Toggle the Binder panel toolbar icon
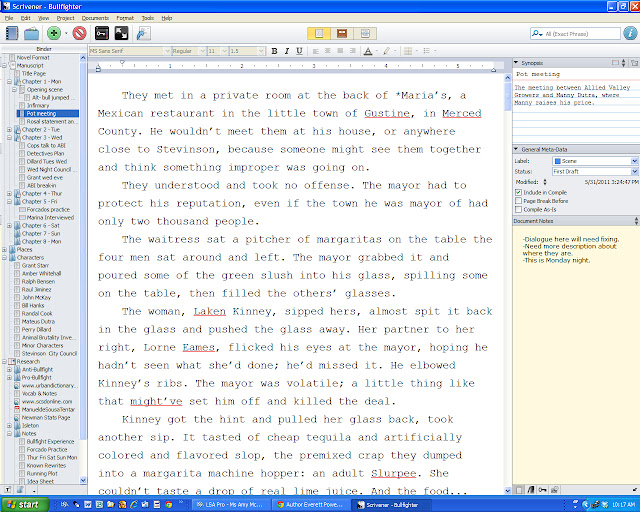This screenshot has height=512, width=640. coord(12,33)
